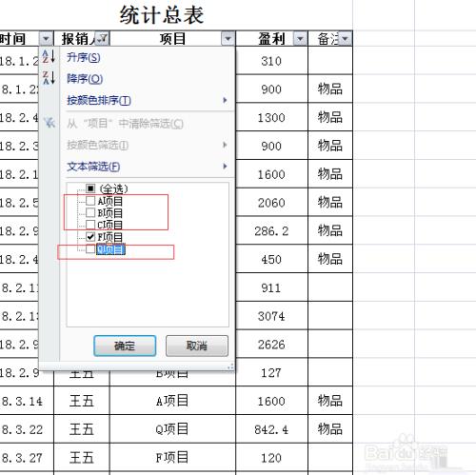Open the 项目 column filter dropdown
This screenshot has height=475, width=476.
coord(228,39)
